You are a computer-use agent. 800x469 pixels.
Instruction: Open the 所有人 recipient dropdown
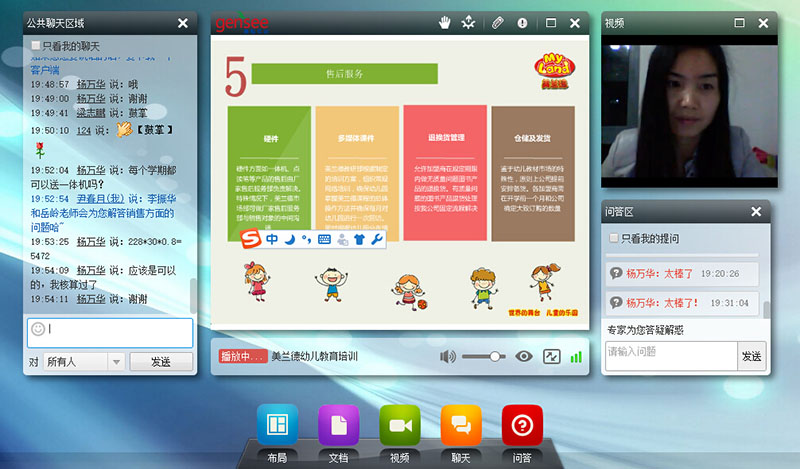pos(116,361)
